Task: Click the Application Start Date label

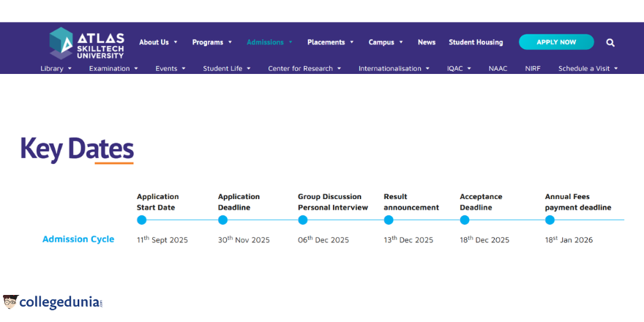Action: click(158, 202)
